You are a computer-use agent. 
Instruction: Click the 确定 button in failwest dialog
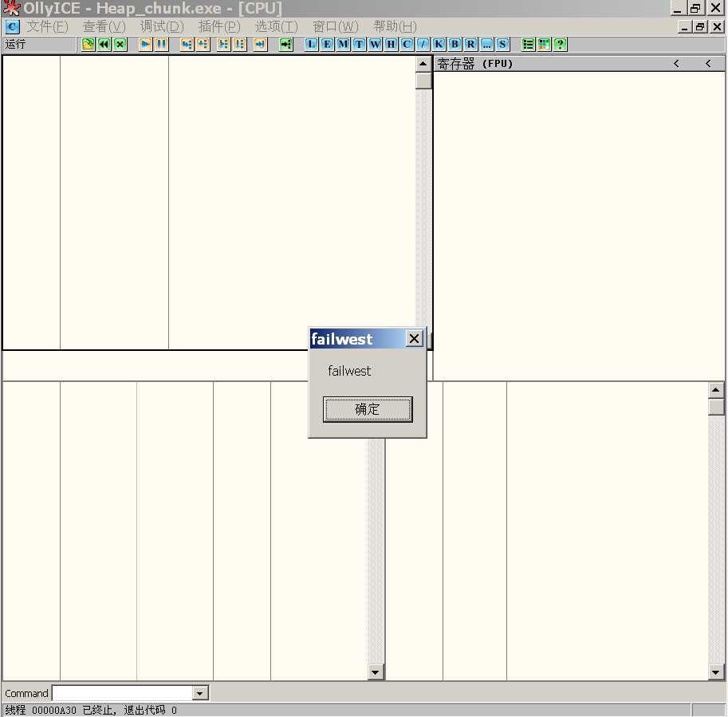point(368,409)
